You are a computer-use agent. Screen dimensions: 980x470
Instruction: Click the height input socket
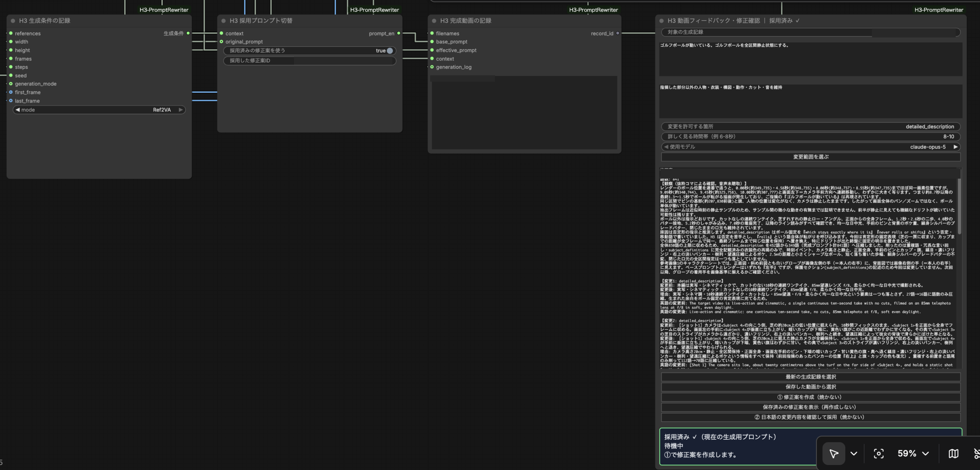click(x=11, y=50)
